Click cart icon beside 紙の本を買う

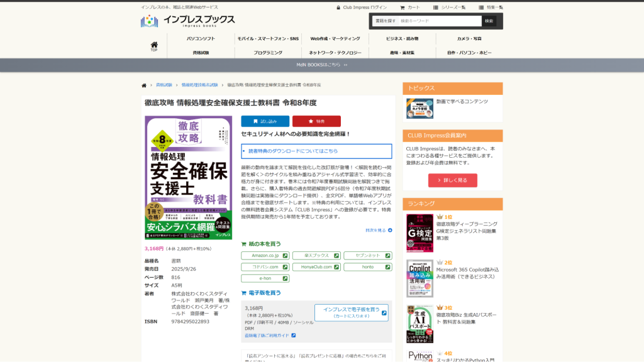click(x=243, y=244)
